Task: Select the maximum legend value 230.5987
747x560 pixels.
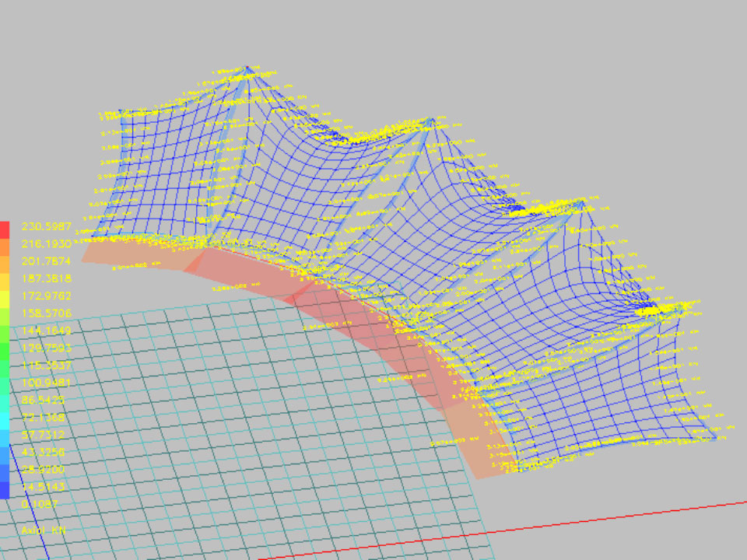Action: (x=46, y=226)
